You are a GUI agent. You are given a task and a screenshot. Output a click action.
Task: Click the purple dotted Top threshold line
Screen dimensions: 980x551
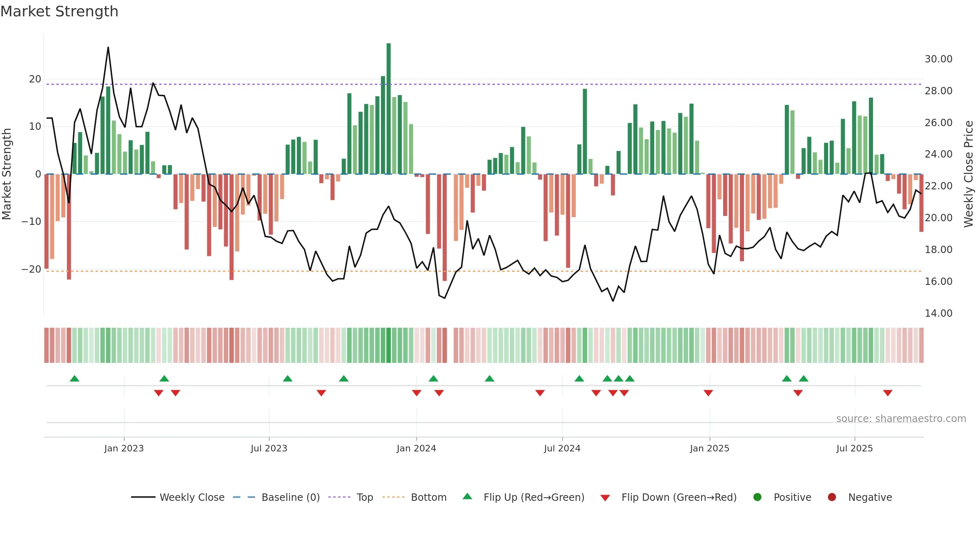pos(484,84)
